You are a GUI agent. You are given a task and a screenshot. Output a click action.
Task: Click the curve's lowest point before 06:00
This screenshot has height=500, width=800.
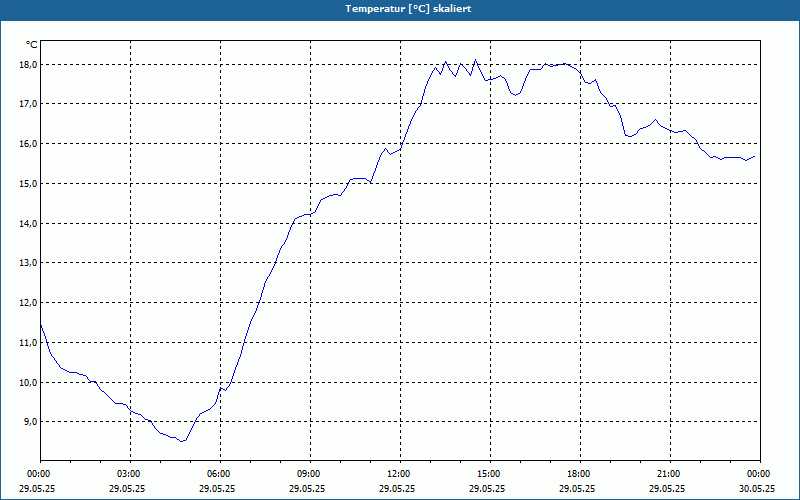(x=181, y=441)
